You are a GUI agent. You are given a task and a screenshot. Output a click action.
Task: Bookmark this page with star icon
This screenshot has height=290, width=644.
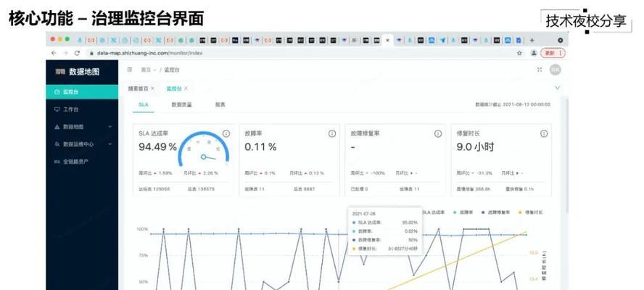(x=519, y=53)
